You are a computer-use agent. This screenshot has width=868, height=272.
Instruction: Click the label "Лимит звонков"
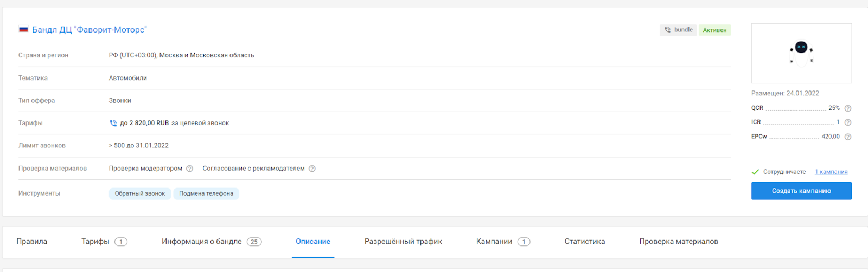[42, 146]
